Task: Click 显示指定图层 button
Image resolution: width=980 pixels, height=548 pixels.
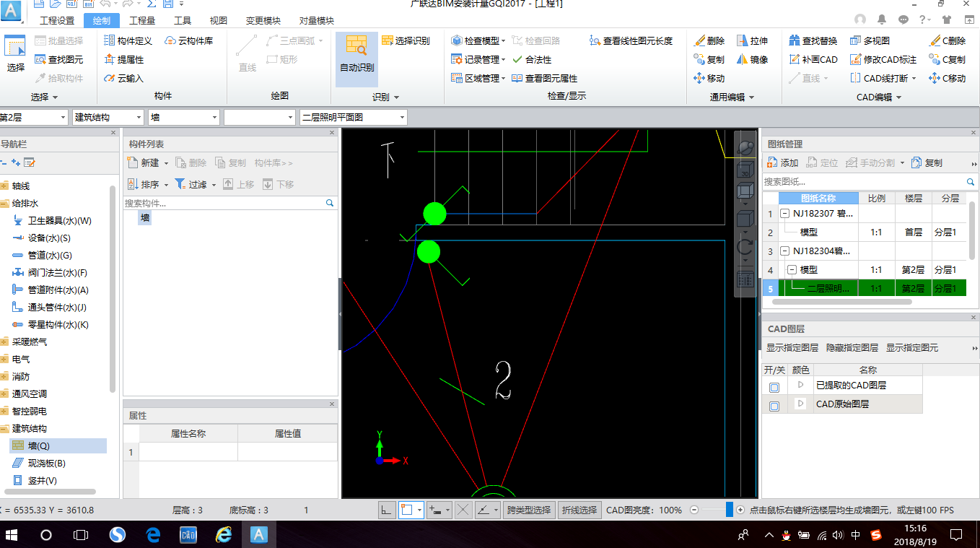Action: click(792, 347)
